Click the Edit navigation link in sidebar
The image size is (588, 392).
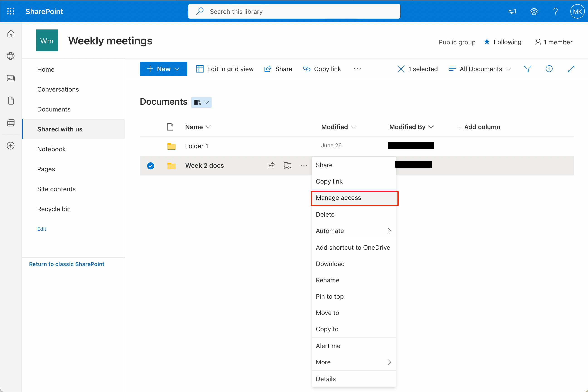[42, 228]
